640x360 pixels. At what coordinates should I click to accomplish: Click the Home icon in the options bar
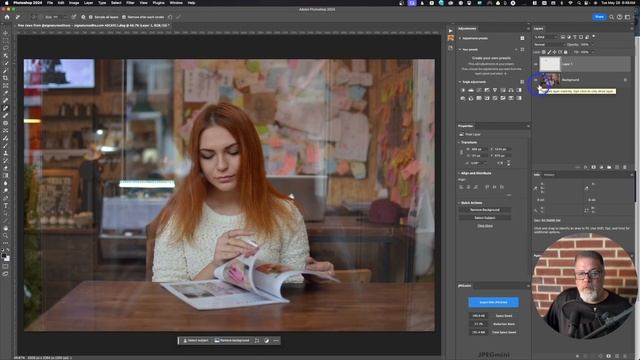pos(7,17)
